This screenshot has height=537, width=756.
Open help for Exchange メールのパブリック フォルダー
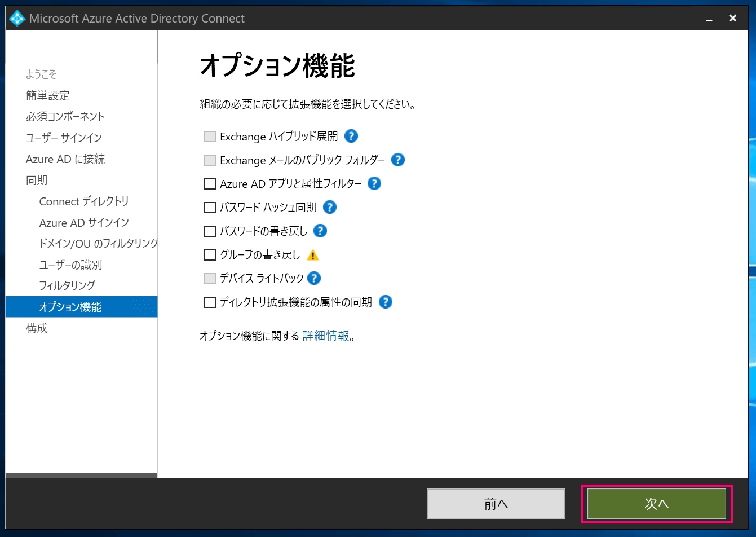(398, 160)
